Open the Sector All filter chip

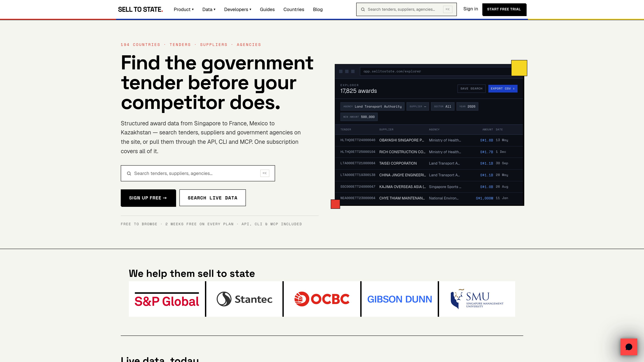[443, 106]
